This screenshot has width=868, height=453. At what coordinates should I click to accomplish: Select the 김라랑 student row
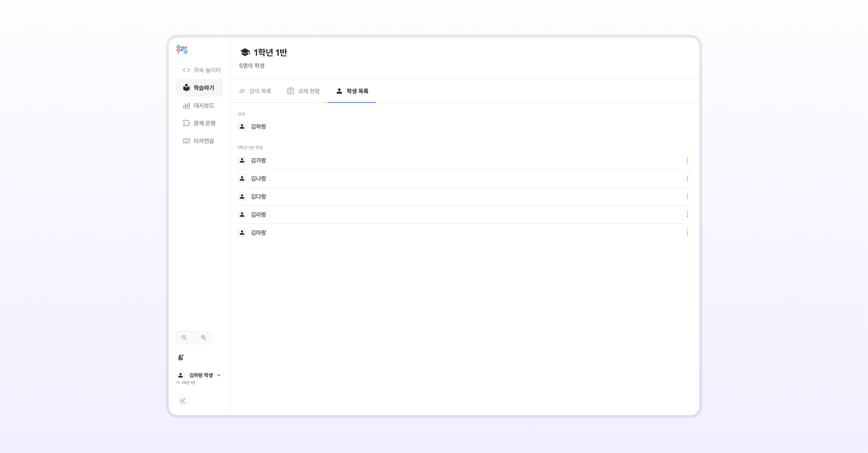pos(258,215)
